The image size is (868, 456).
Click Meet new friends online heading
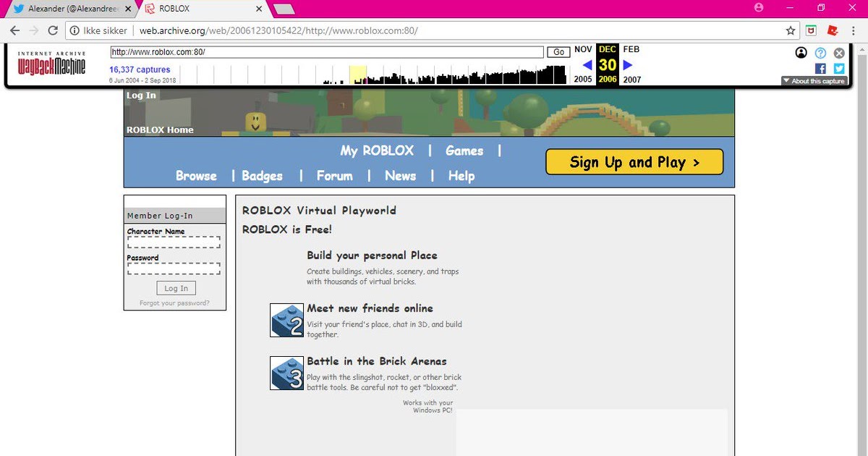pos(370,308)
